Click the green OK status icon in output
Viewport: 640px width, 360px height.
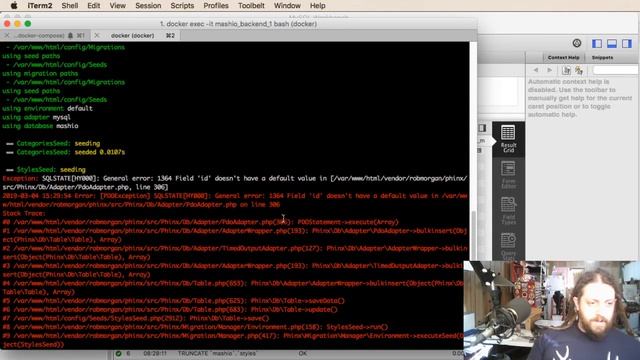(x=118, y=353)
